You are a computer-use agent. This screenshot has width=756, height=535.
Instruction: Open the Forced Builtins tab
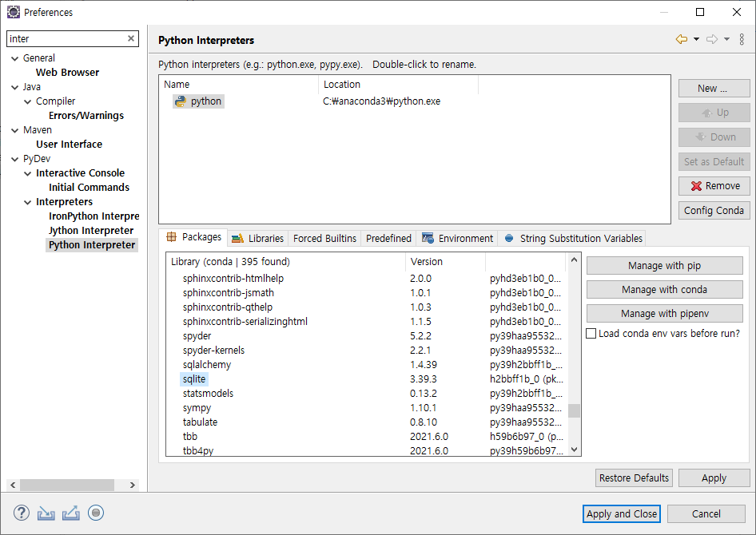324,239
